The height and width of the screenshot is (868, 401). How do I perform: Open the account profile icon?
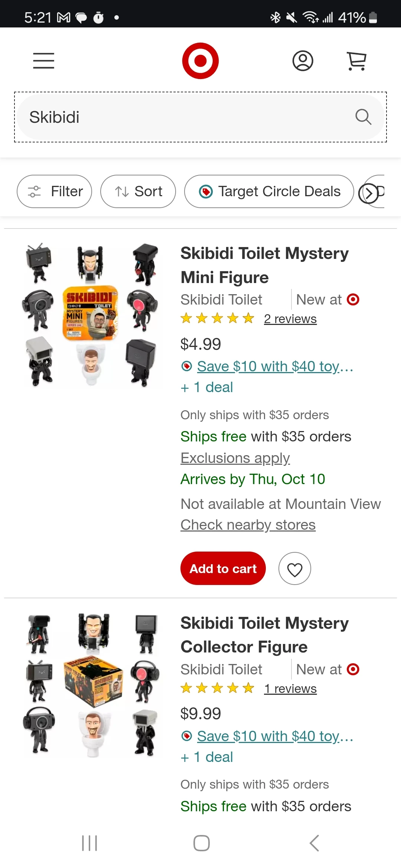[x=303, y=61]
